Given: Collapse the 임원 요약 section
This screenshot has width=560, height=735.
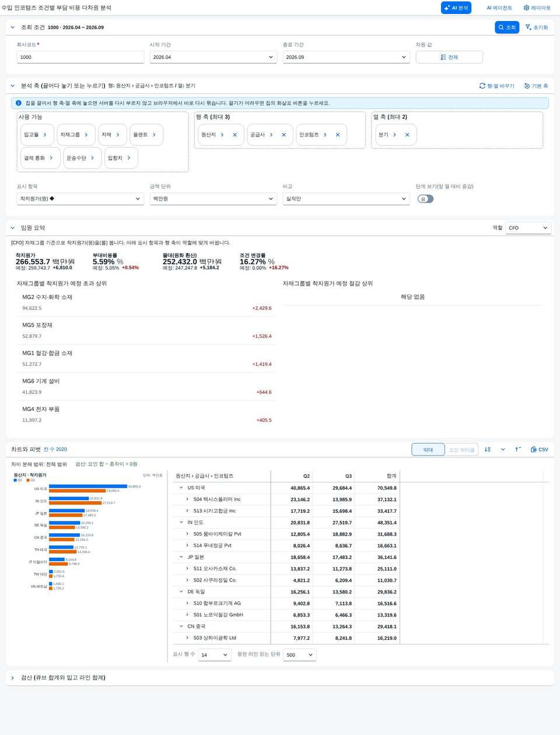Looking at the screenshot, I should [x=13, y=228].
